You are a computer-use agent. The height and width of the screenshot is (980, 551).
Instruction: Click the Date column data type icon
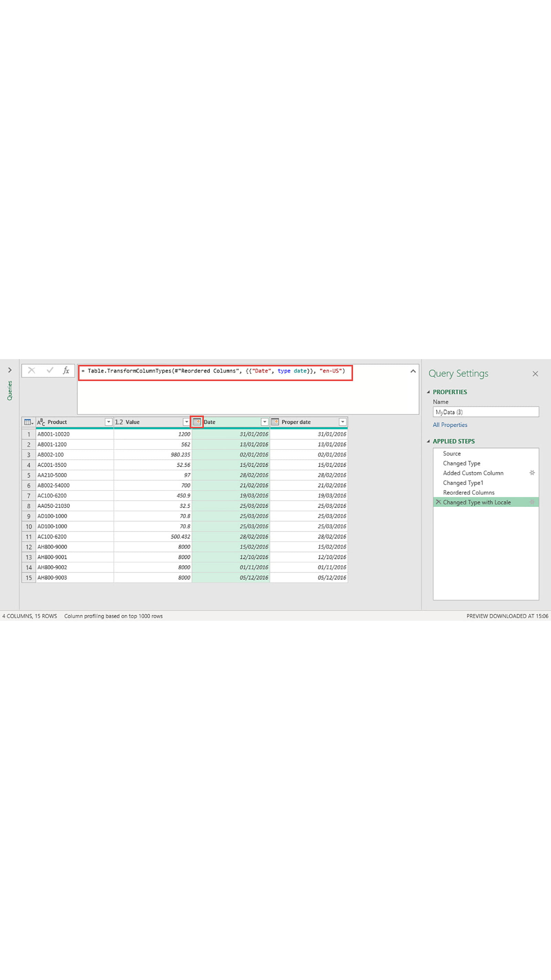197,421
